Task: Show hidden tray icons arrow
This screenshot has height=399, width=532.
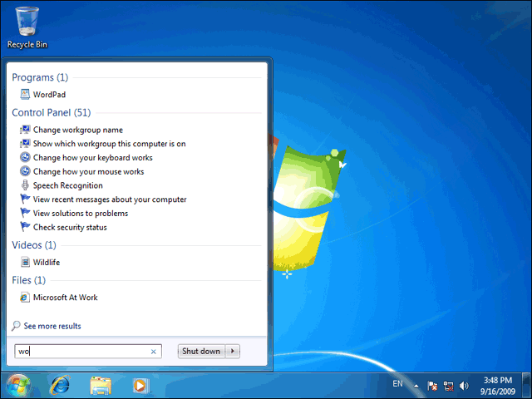Action: [x=416, y=386]
